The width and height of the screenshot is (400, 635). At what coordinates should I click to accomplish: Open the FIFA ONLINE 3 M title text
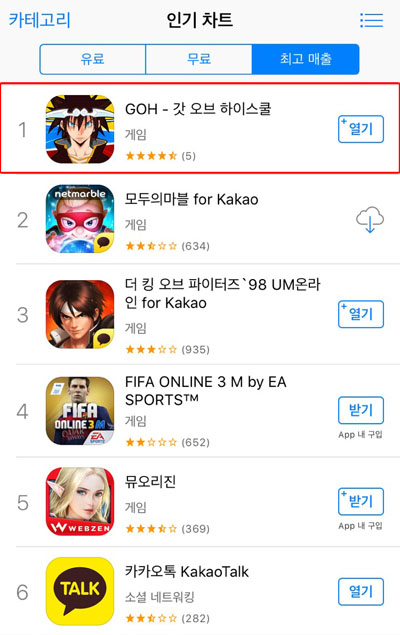(x=206, y=391)
